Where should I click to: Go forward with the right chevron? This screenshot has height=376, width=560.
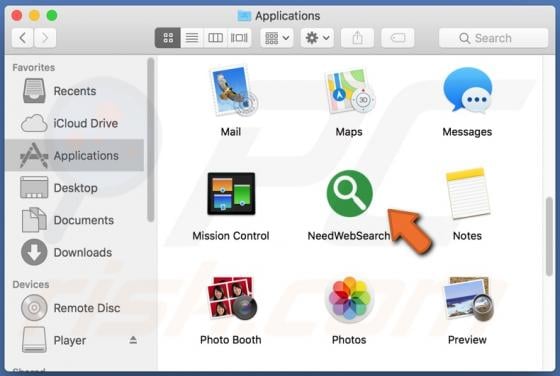[x=45, y=38]
